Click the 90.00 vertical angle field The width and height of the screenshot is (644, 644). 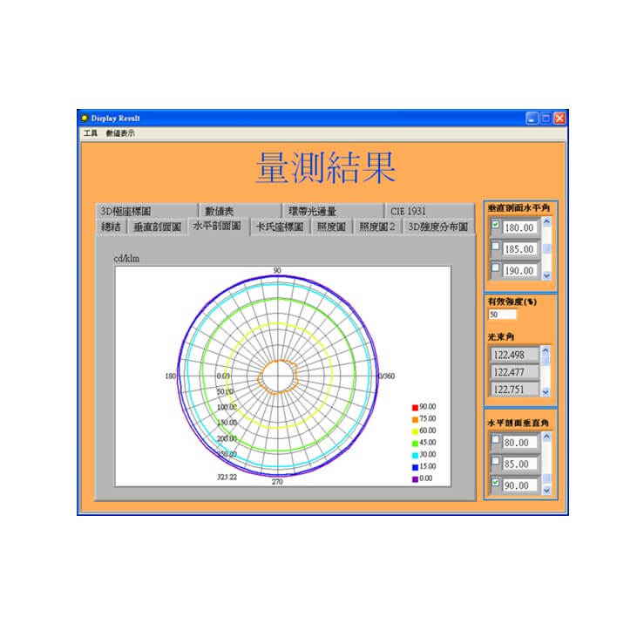pyautogui.click(x=519, y=485)
